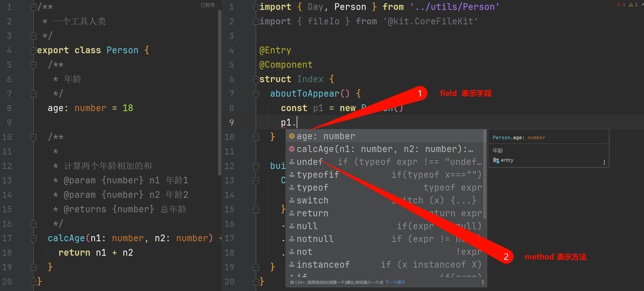
Task: Open the documentation popup three-dot menu
Action: (x=604, y=162)
